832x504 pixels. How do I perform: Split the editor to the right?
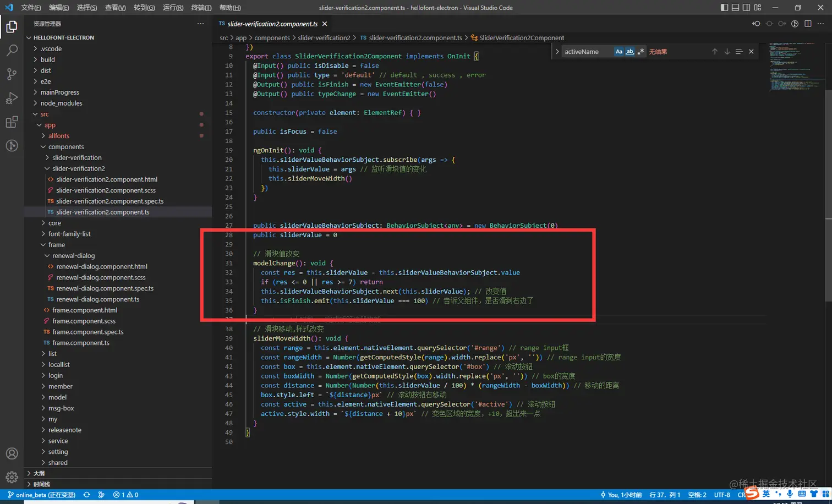click(x=808, y=24)
